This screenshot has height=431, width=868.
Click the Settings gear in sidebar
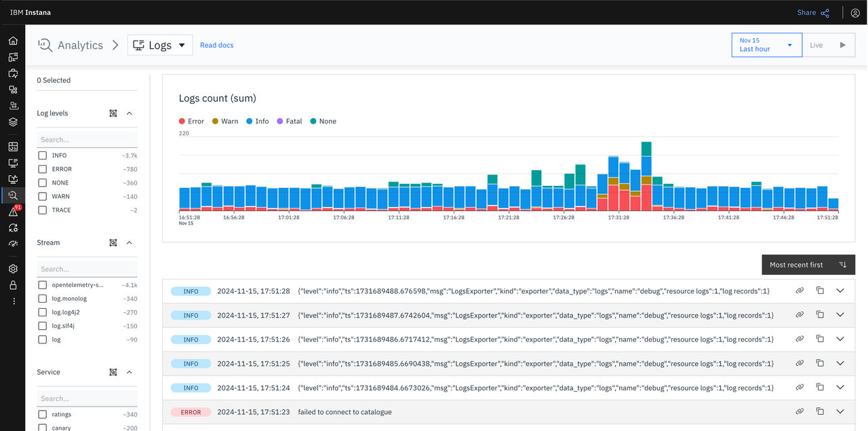13,269
